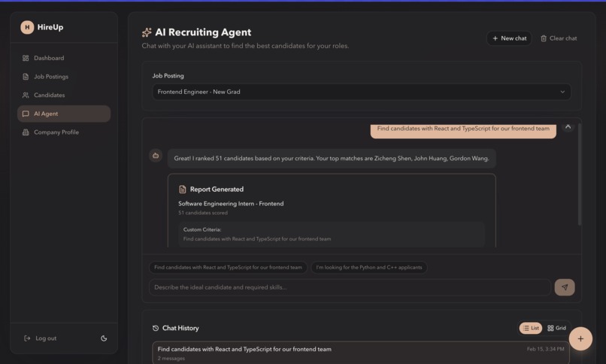Select the React and TypeScript suggestion chip
Viewport: 606px width, 364px height.
pos(228,268)
